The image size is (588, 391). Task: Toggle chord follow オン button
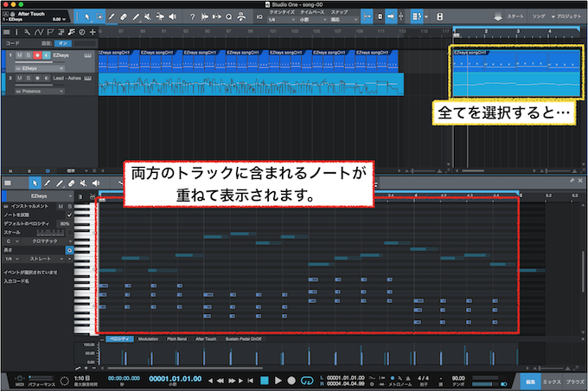point(62,43)
